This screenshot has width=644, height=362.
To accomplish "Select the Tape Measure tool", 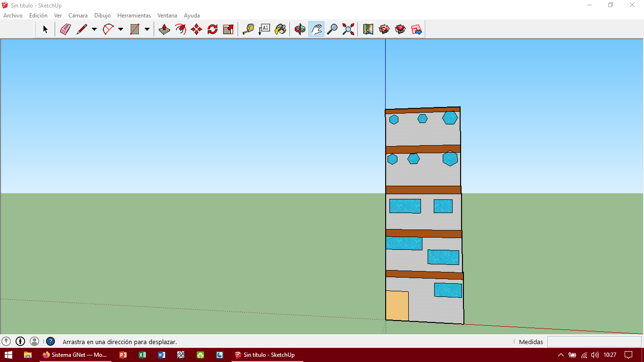I will coord(248,29).
